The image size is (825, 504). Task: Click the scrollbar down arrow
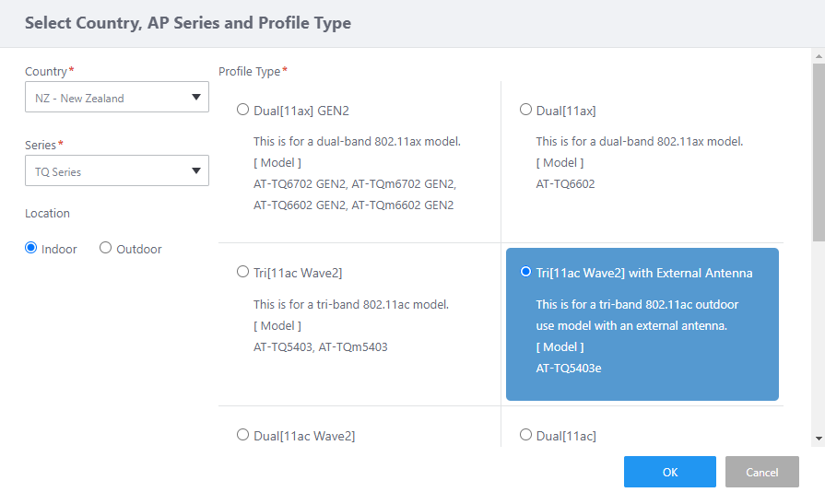click(819, 439)
